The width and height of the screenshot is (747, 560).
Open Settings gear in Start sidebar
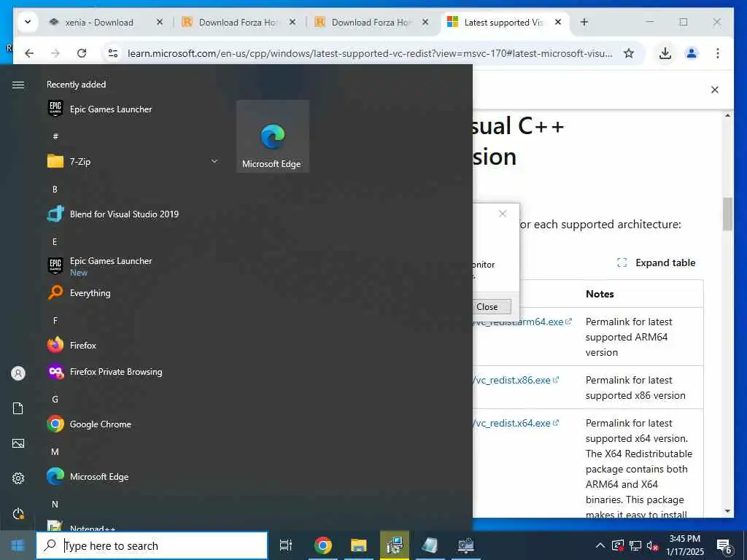[x=18, y=478]
